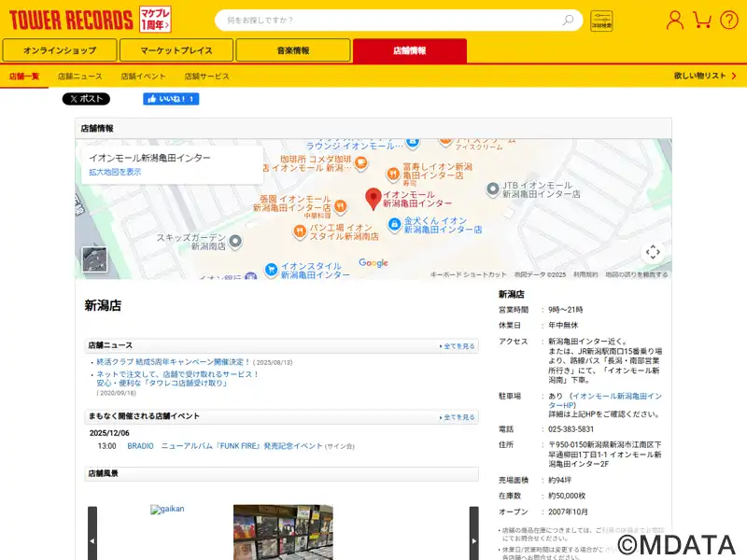Open the 音楽情報 tab
Viewport: 747px width, 560px height.
pos(293,50)
